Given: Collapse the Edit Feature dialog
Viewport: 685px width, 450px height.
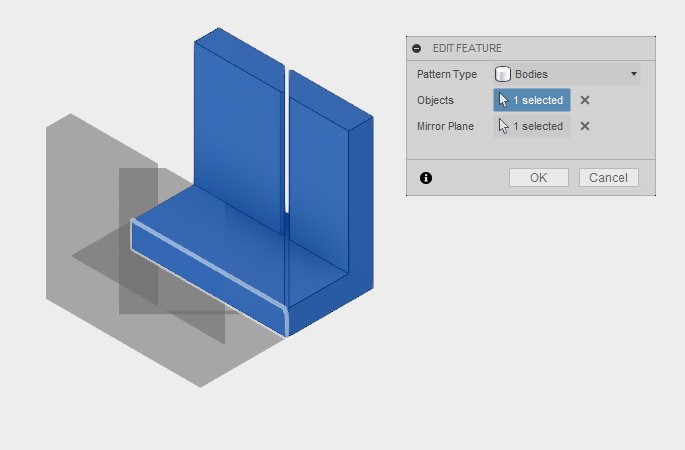Looking at the screenshot, I should tap(417, 48).
